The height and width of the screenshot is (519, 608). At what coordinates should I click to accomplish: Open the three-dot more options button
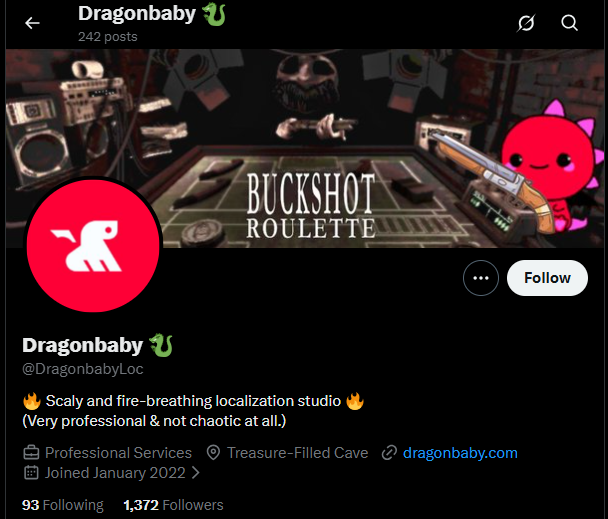(x=481, y=278)
